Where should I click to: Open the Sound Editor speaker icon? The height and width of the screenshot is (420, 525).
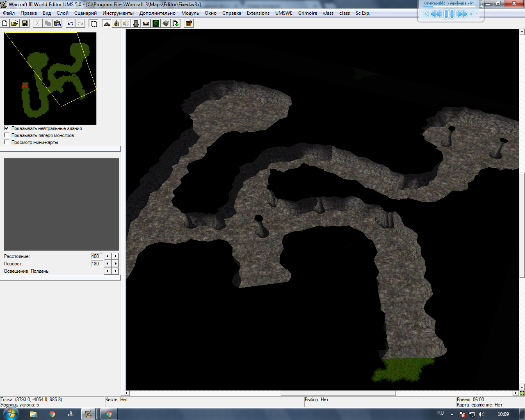tap(126, 23)
